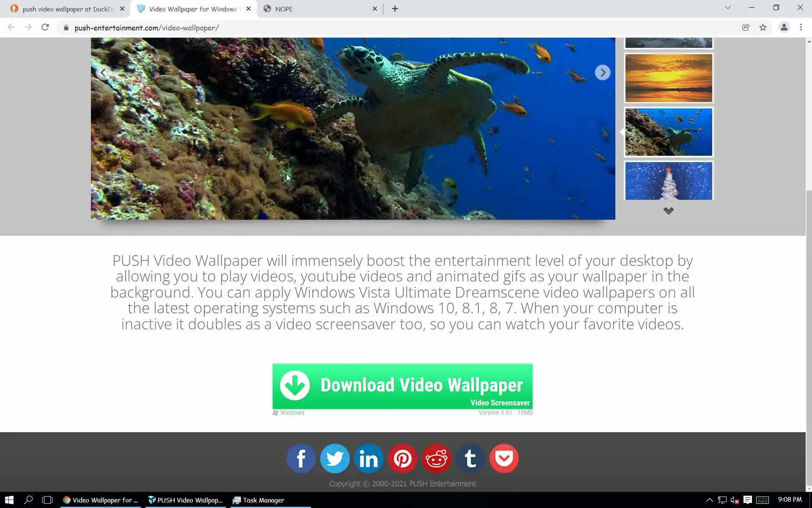
Task: Click Download Video Wallpaper button
Action: pyautogui.click(x=402, y=386)
